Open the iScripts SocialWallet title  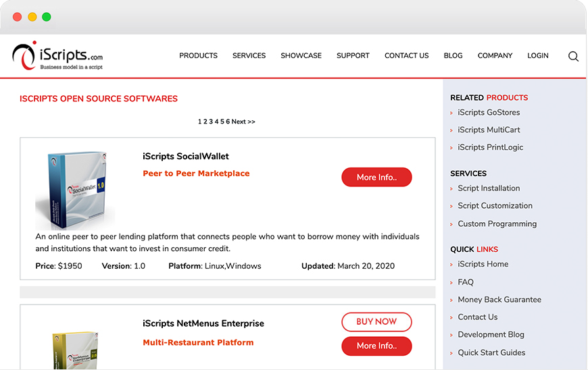186,157
